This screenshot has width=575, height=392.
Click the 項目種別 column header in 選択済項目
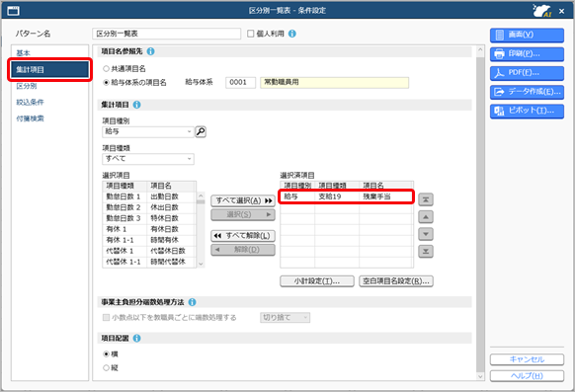coord(297,186)
